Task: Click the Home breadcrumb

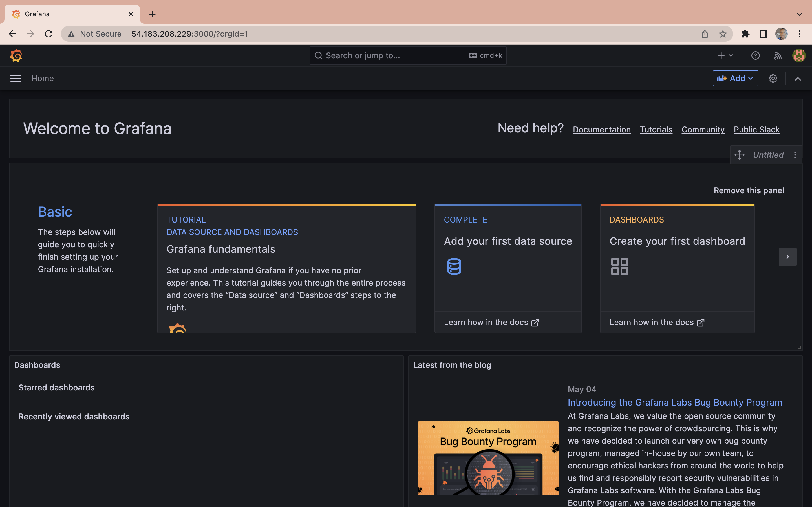Action: pyautogui.click(x=43, y=78)
